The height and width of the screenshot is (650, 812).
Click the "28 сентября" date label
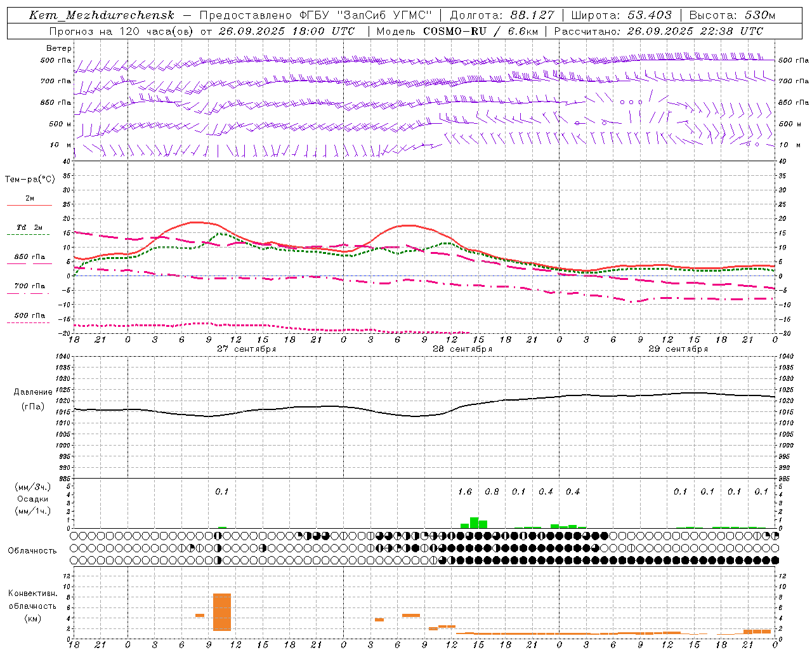coord(462,349)
